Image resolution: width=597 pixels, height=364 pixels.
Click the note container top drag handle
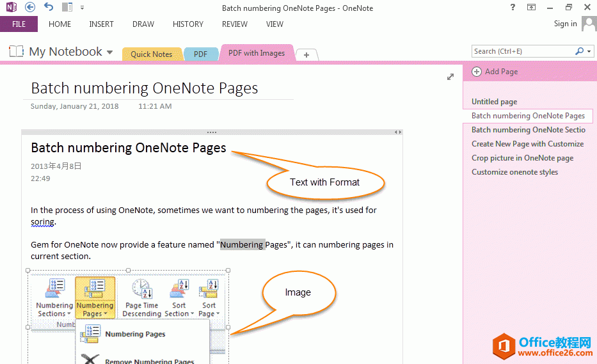coord(212,132)
